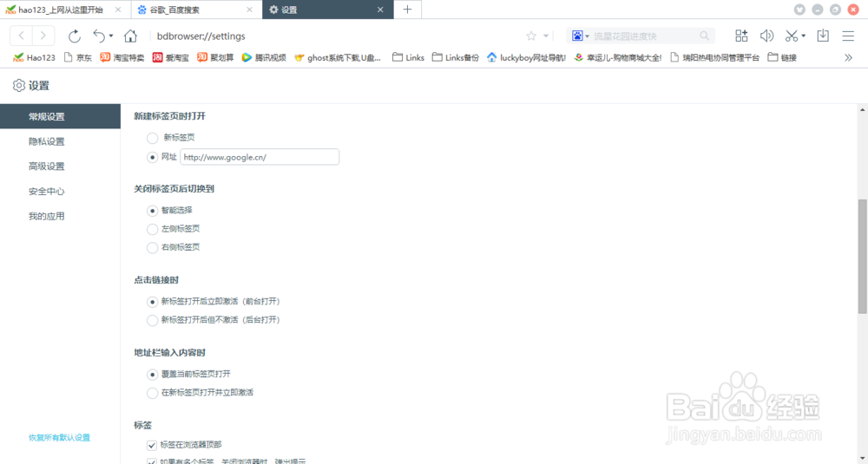Open the downloads icon
The width and height of the screenshot is (868, 464).
click(823, 36)
